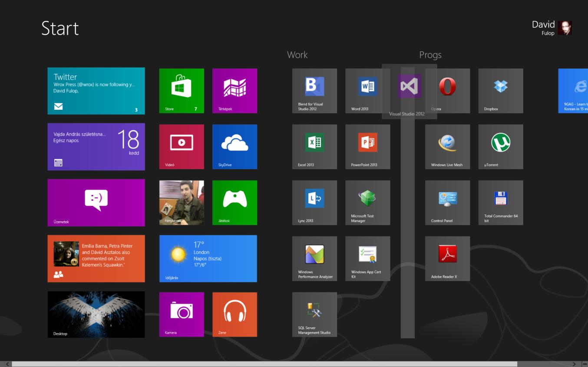Open the Játékok games tile
Screen dimensions: 588x367
(235, 203)
